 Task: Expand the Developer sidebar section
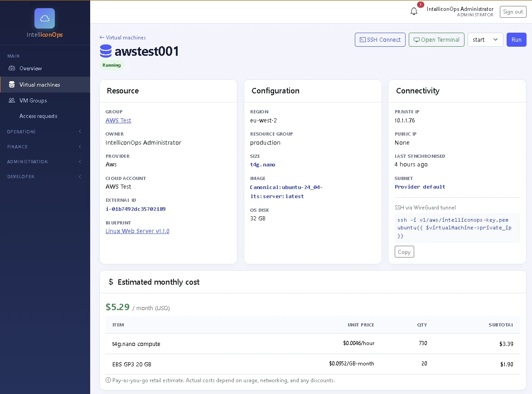click(x=45, y=176)
